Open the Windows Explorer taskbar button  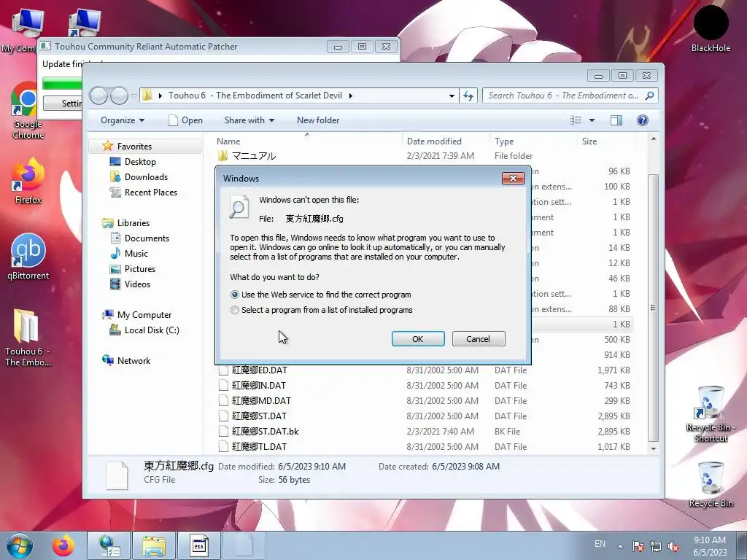(154, 545)
